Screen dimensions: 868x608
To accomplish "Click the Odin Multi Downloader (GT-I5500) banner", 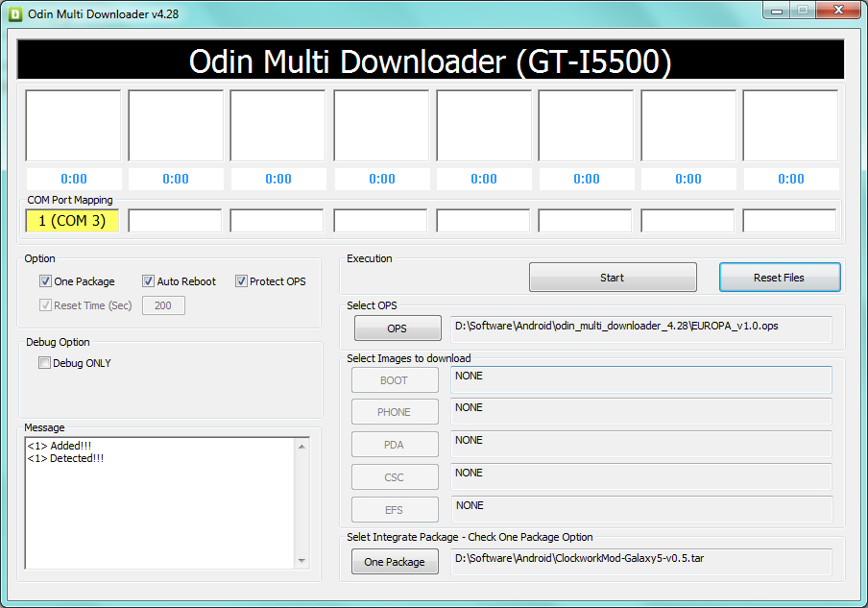I will click(x=430, y=61).
